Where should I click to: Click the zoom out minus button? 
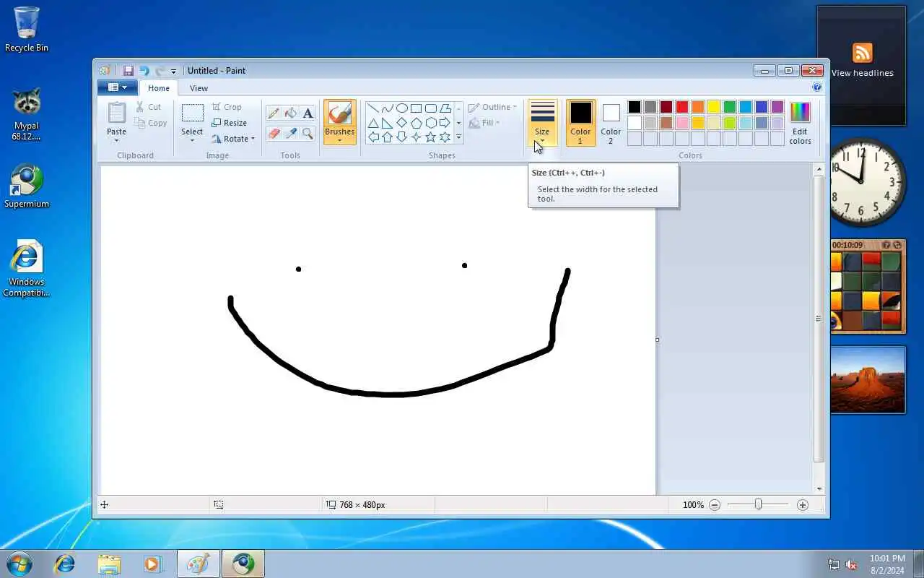(715, 505)
